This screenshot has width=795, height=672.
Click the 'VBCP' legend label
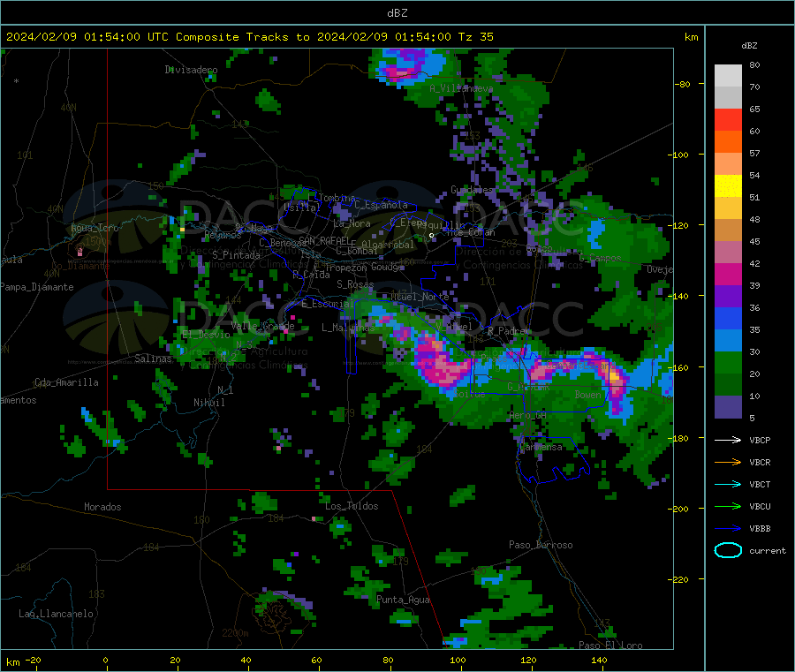(760, 440)
